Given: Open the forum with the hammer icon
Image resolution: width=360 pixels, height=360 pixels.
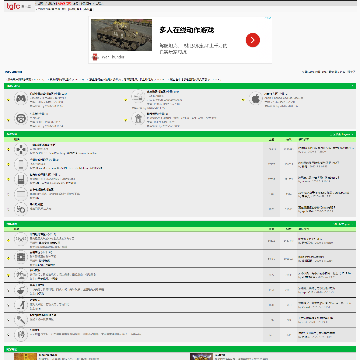Looking at the screenshot, I should pyautogui.click(x=21, y=320).
